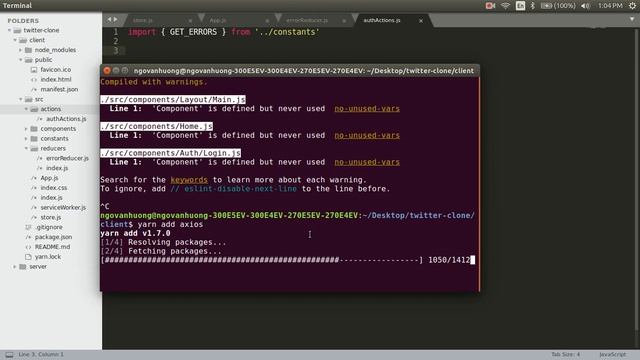Open the sound volume indicator
This screenshot has width=640, height=360.
point(585,6)
